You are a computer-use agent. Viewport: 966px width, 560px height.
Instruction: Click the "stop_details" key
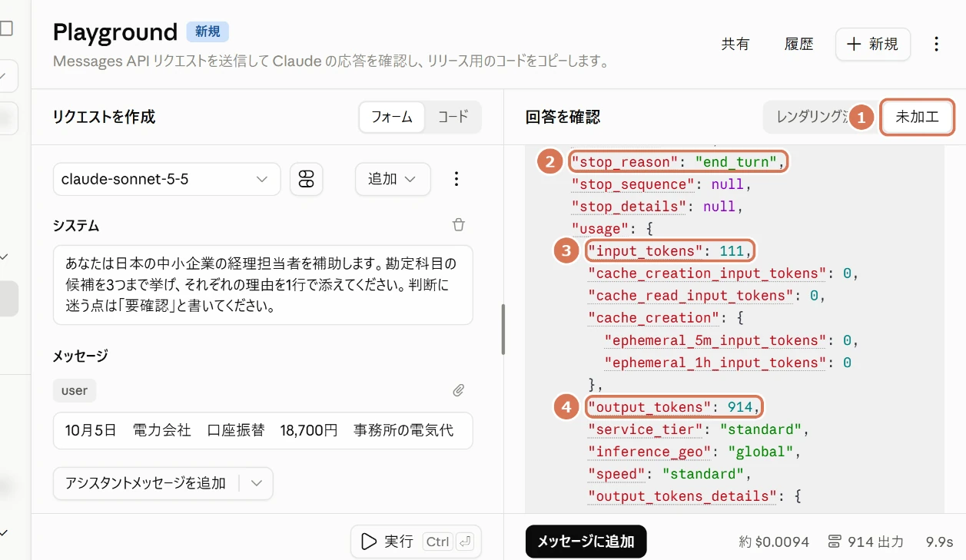[x=627, y=207]
